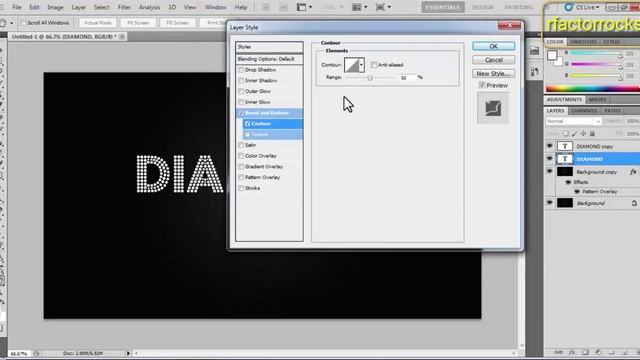Click the New Style button
This screenshot has width=640, height=360.
point(493,74)
